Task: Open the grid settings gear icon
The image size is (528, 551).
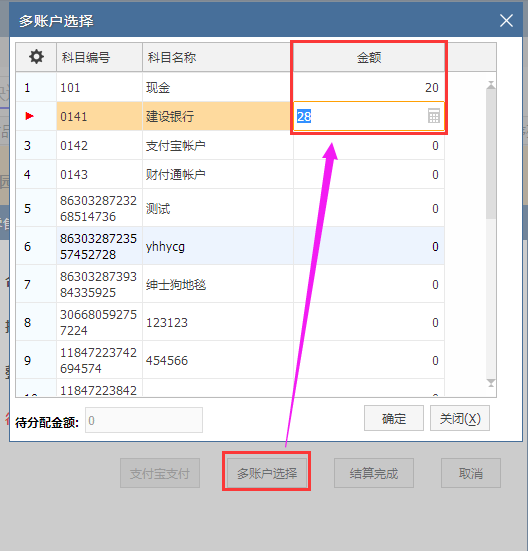Action: click(x=36, y=57)
